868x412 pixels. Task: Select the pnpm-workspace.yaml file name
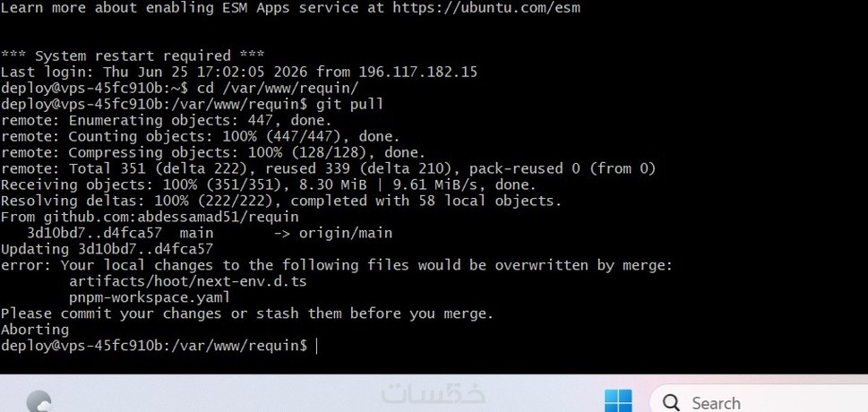150,298
